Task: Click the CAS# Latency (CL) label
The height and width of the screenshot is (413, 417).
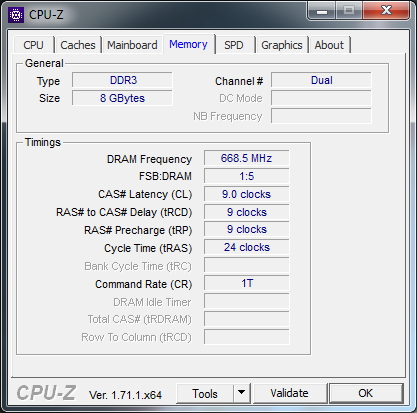Action: pyautogui.click(x=145, y=195)
